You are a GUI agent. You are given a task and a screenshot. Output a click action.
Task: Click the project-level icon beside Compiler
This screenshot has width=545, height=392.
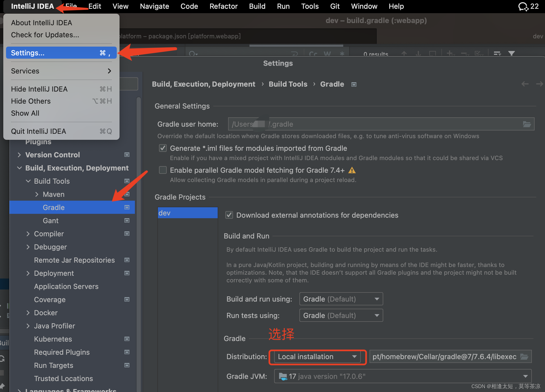coord(127,234)
